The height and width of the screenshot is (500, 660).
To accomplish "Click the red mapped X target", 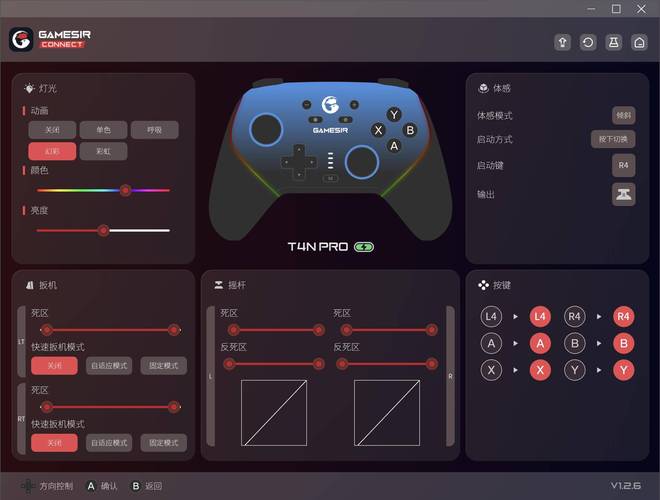I will (540, 370).
